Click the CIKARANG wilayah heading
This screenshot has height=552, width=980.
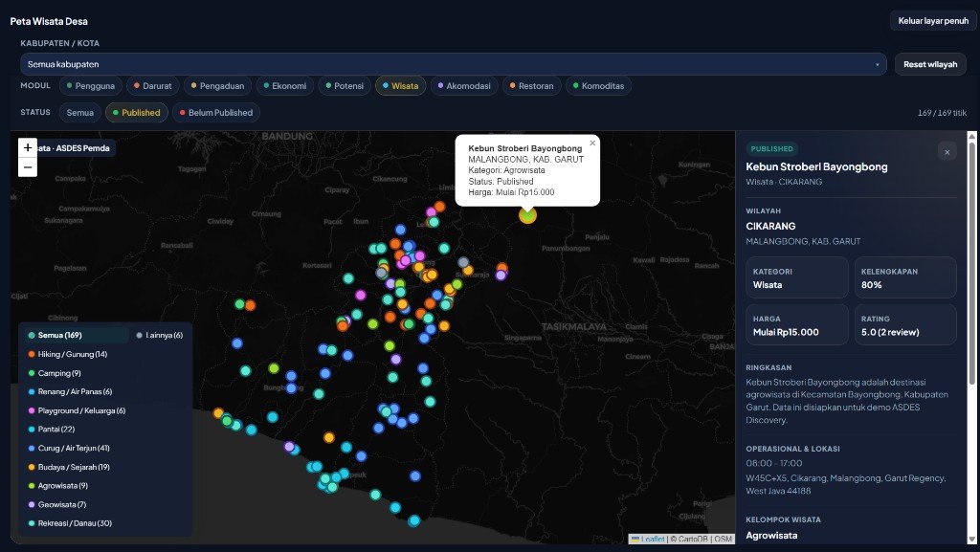(x=770, y=226)
